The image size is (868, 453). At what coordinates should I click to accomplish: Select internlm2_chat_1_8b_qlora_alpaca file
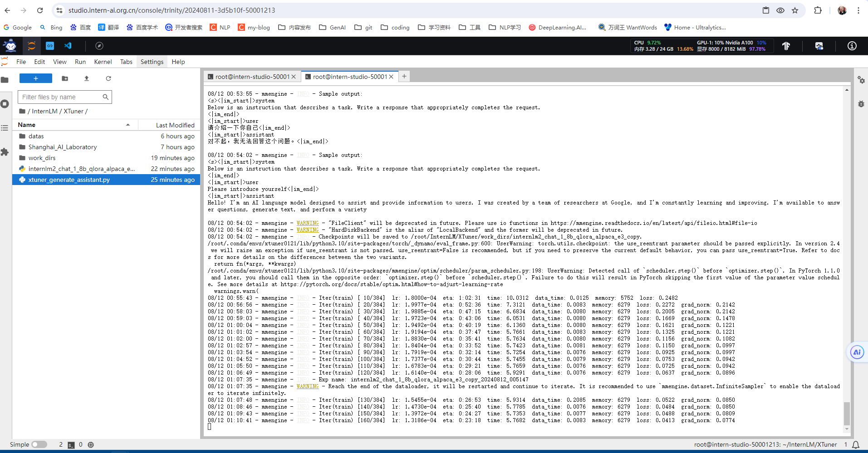(x=106, y=169)
